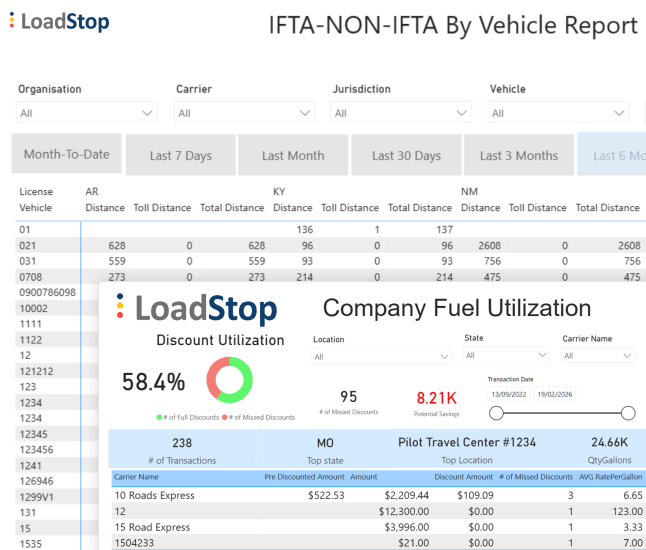646x550 pixels.
Task: Select the 10 Roads Express carrier row
Action: [x=379, y=495]
